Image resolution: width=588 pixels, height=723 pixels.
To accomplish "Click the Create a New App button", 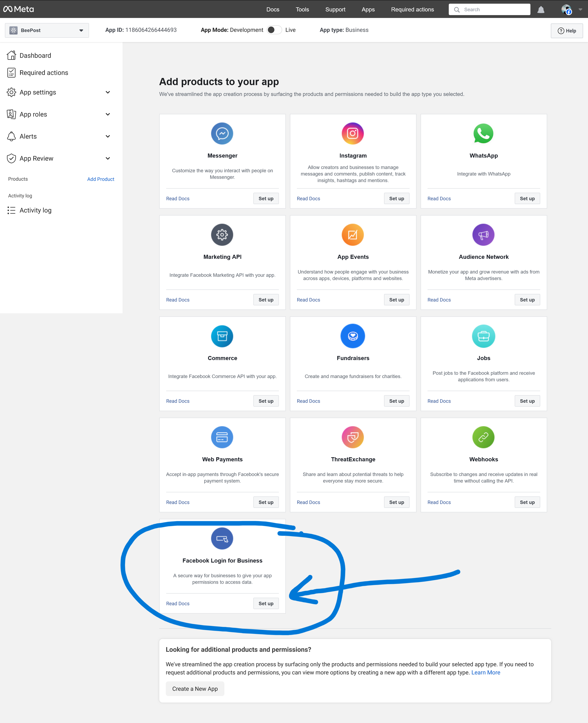I will 195,689.
